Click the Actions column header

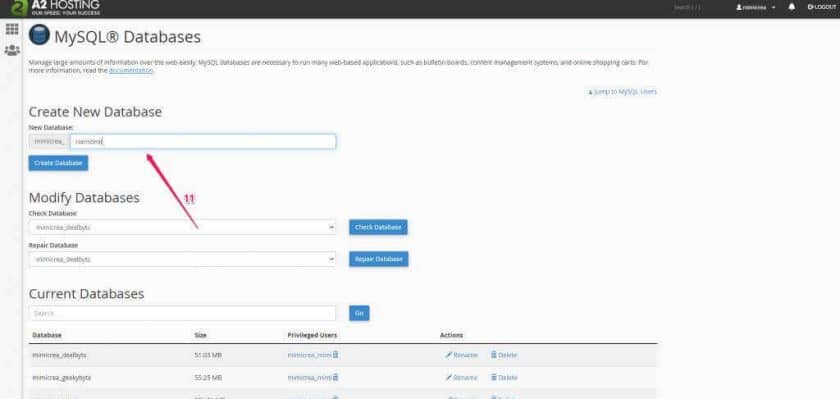[x=452, y=335]
